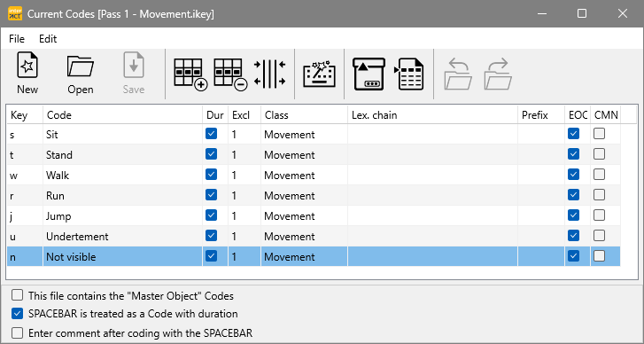
Task: Click the EOC column header
Action: [x=578, y=115]
